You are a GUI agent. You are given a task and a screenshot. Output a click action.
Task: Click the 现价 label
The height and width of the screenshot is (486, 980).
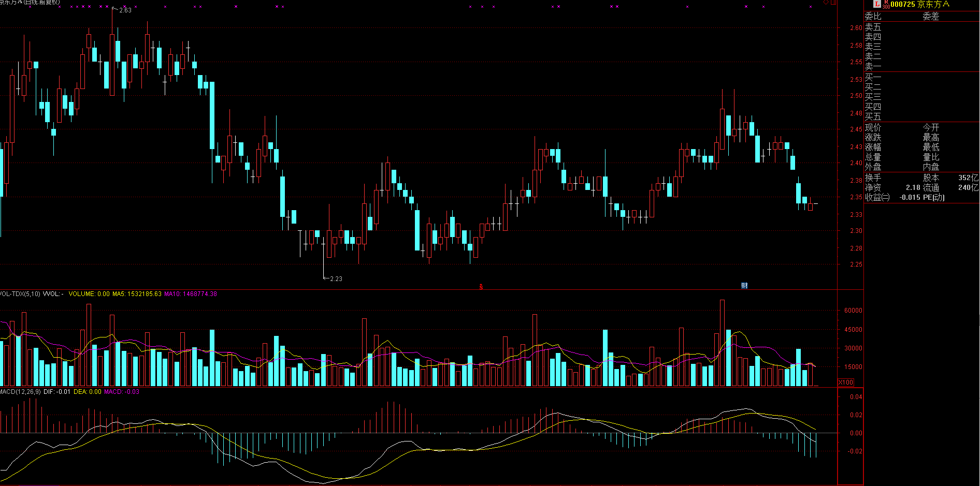(873, 127)
